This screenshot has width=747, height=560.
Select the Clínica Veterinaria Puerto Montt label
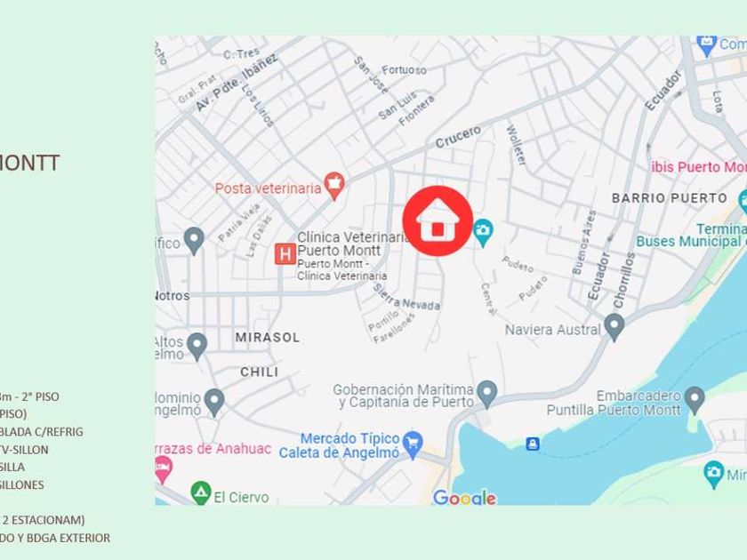[x=352, y=244]
